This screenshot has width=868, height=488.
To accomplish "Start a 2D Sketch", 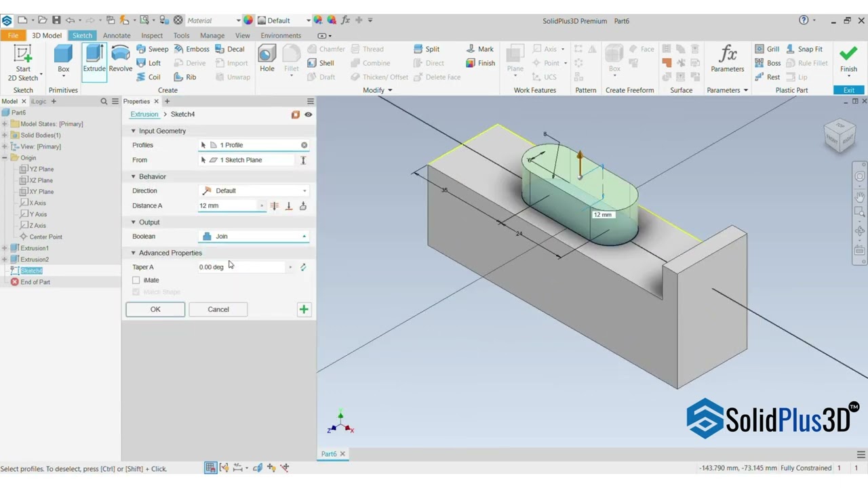I will click(x=23, y=62).
